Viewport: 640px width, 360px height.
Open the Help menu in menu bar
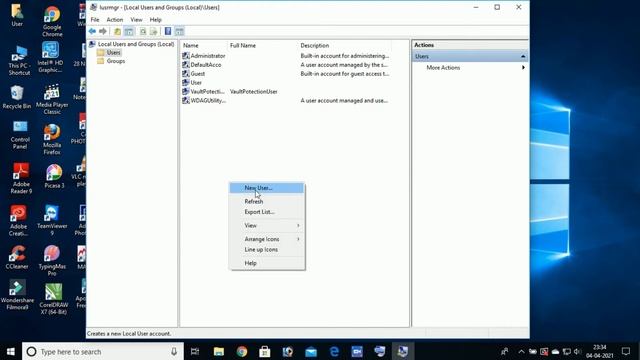click(156, 20)
